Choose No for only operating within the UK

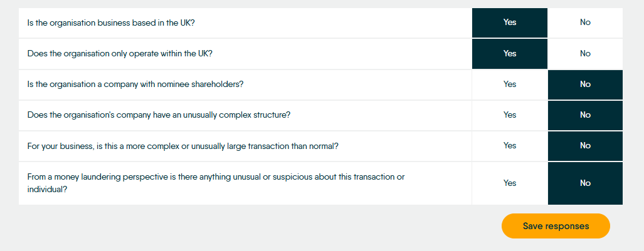585,54
